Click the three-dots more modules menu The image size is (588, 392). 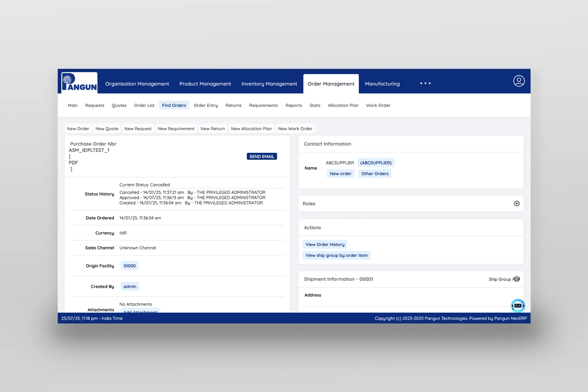pyautogui.click(x=425, y=83)
